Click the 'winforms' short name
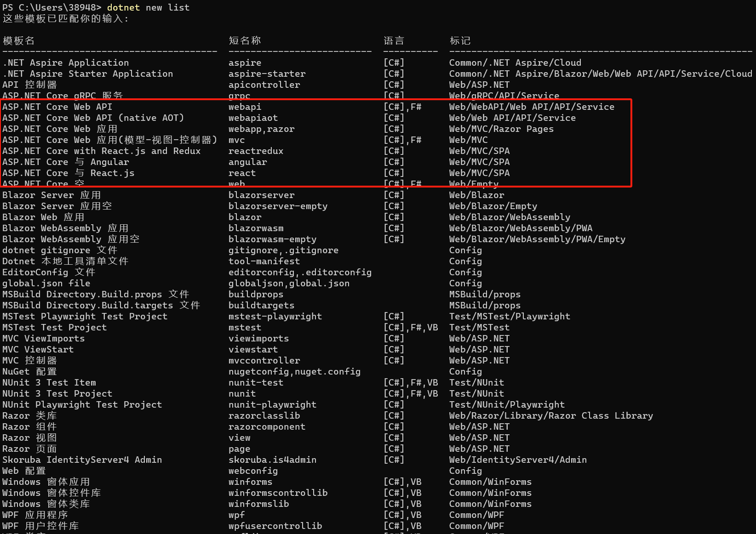Screen dimensions: 756x534 pos(251,482)
